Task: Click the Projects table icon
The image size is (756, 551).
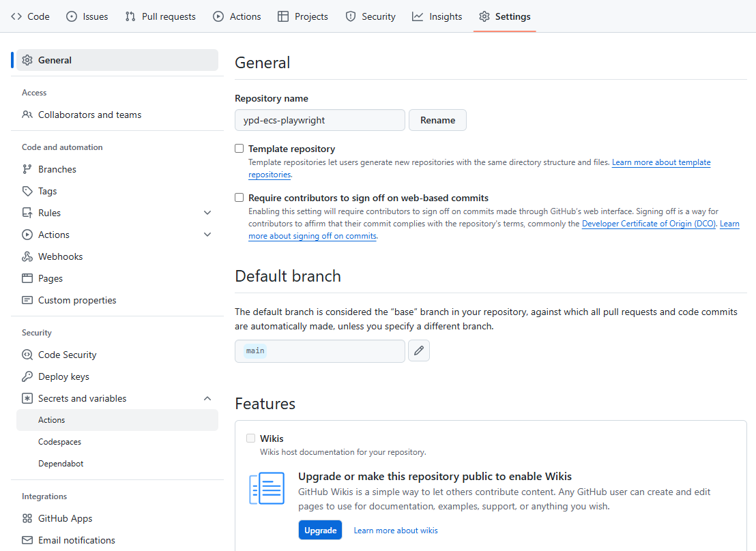Action: tap(283, 16)
